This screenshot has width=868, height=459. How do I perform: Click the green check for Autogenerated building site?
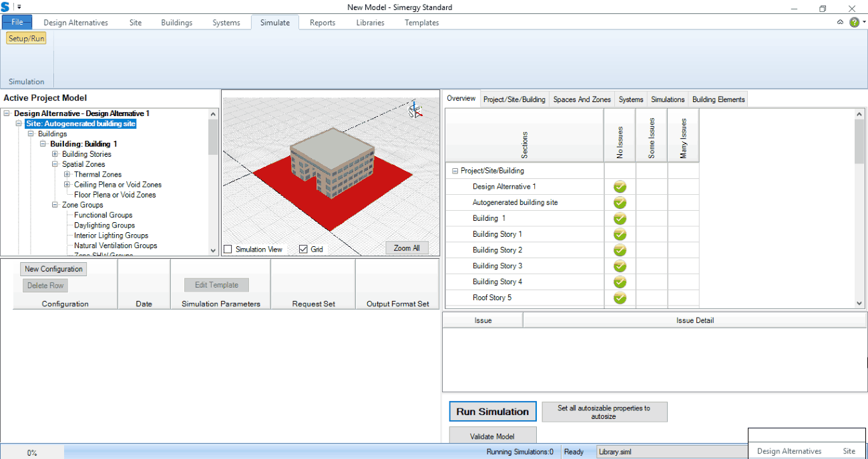(620, 203)
